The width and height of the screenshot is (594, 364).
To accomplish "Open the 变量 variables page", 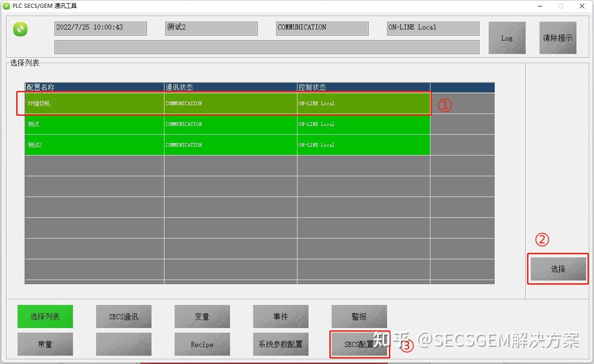I will [202, 316].
